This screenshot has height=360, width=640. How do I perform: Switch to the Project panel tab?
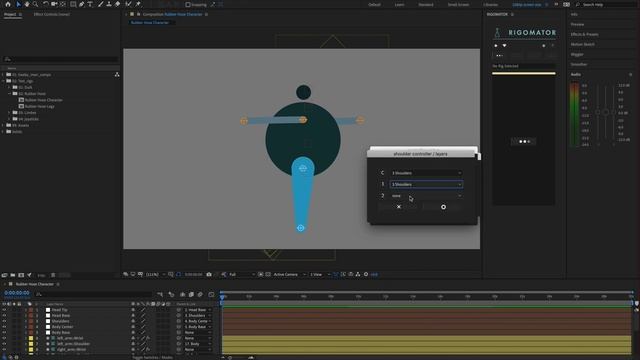pos(10,14)
